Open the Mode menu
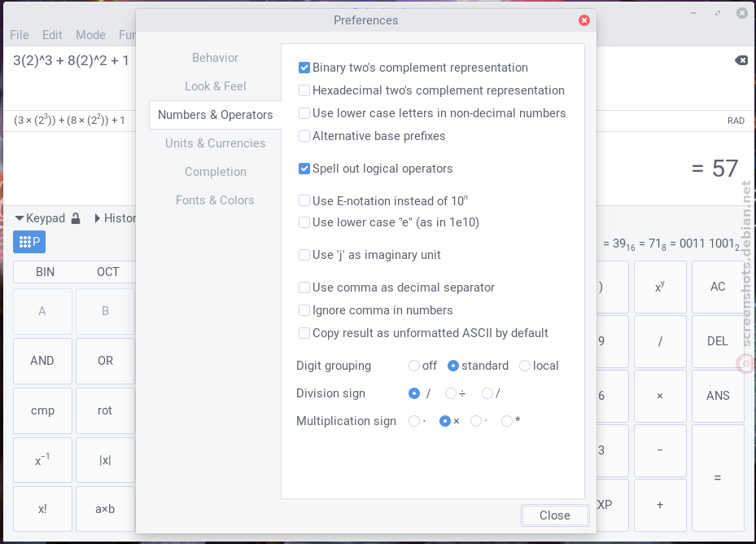Image resolution: width=756 pixels, height=544 pixels. (x=90, y=35)
